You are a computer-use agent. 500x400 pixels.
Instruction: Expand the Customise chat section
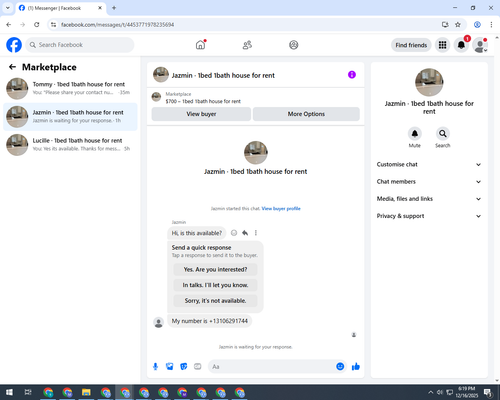click(x=429, y=164)
